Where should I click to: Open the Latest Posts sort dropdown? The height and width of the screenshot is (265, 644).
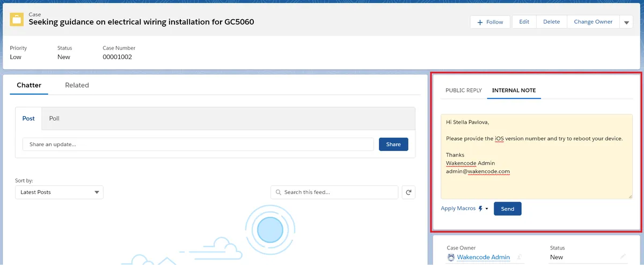tap(59, 192)
